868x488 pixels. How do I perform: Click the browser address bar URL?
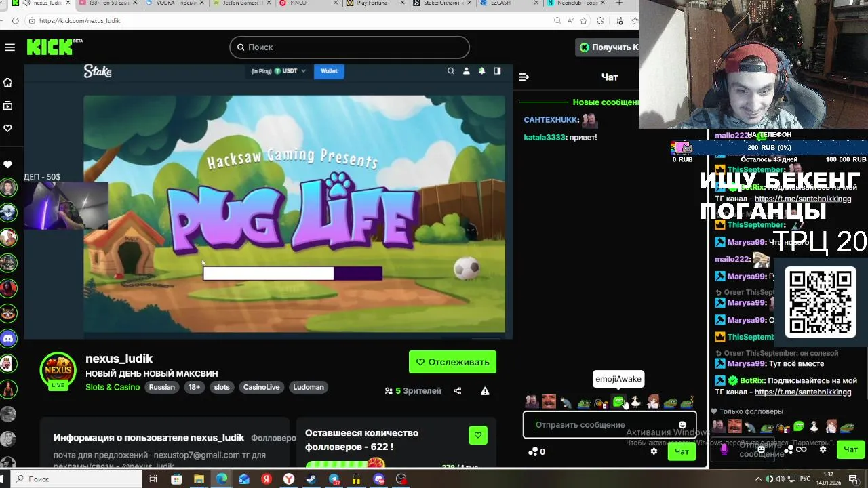pos(79,21)
